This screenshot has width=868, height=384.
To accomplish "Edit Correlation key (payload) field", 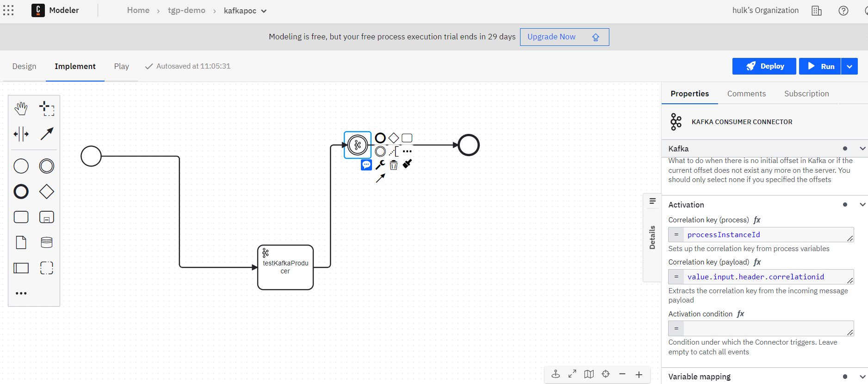I will [x=761, y=277].
